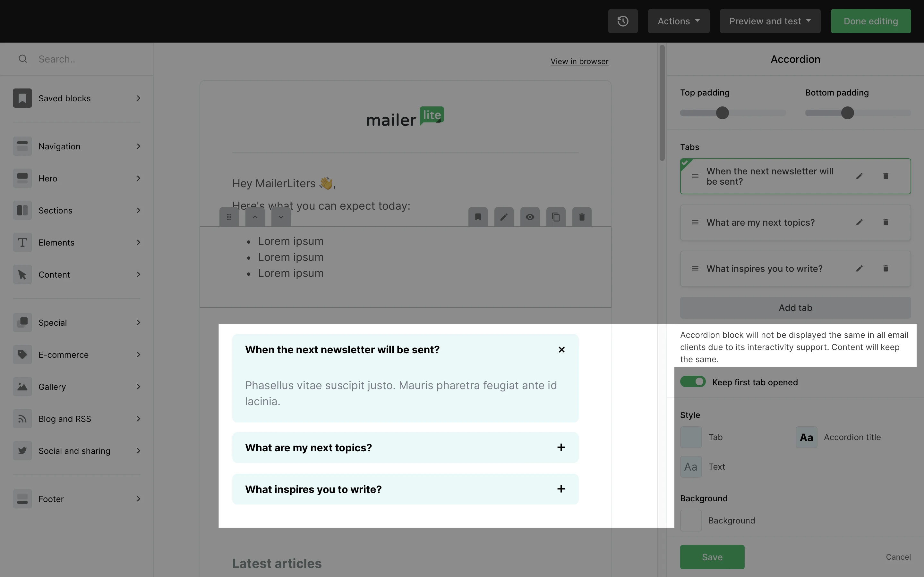This screenshot has width=924, height=577.
Task: Move the block down with the arrow
Action: tap(281, 217)
